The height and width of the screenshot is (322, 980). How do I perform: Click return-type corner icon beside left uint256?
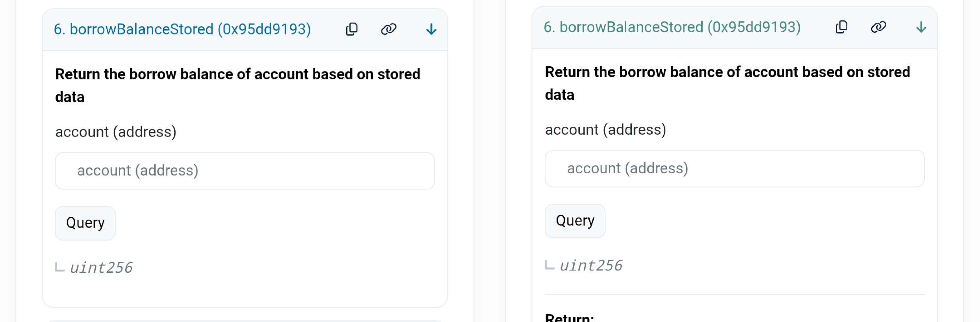60,267
